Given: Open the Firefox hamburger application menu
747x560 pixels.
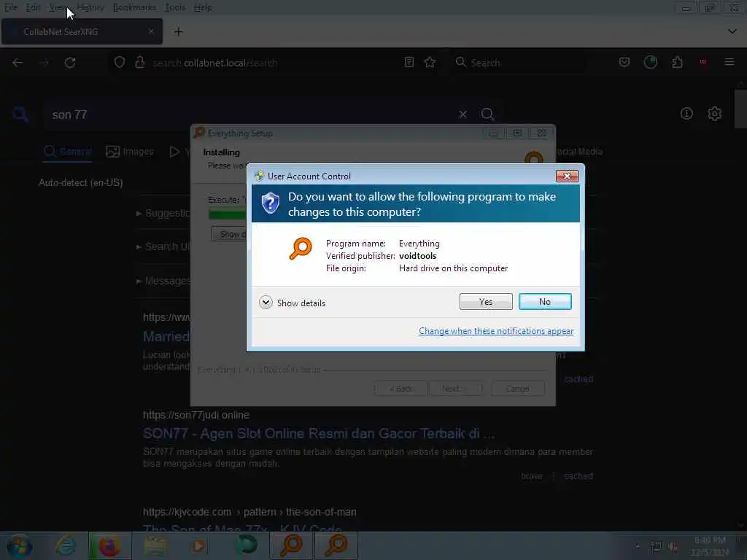Looking at the screenshot, I should point(729,63).
